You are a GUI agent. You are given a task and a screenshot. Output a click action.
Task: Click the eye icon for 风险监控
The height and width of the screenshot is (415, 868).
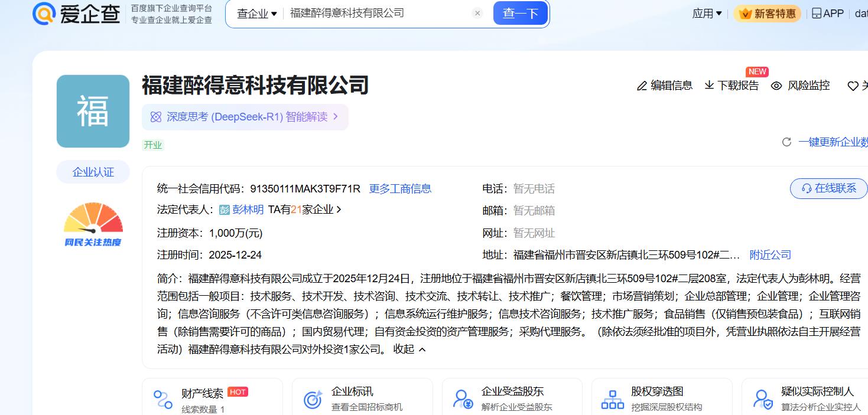[x=776, y=86]
